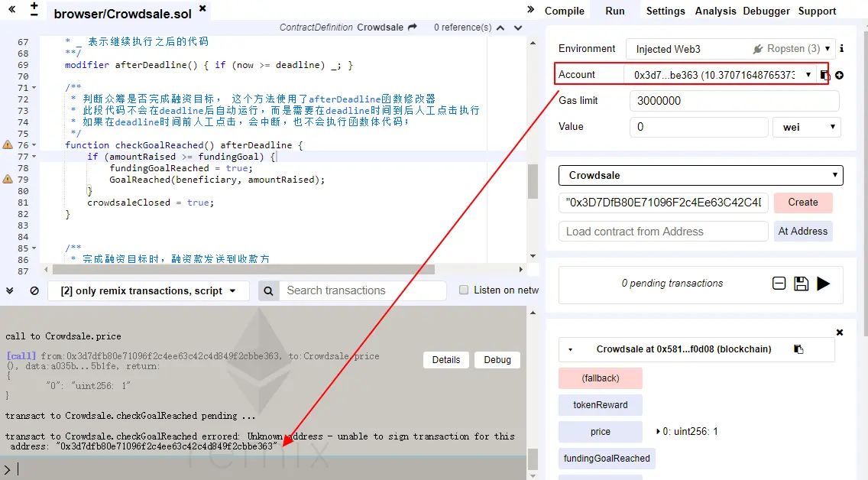Viewport: 868px width, 480px height.
Task: Toggle Listen on network checkbox
Action: [464, 290]
